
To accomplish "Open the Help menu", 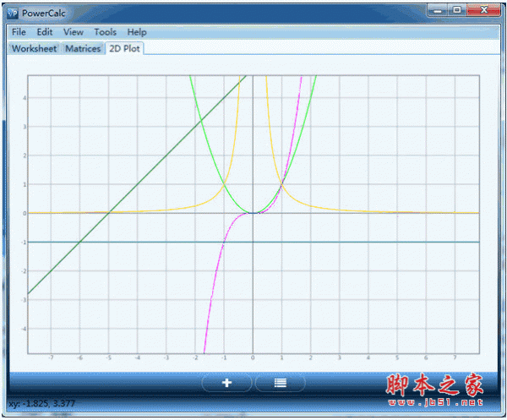I will (137, 32).
